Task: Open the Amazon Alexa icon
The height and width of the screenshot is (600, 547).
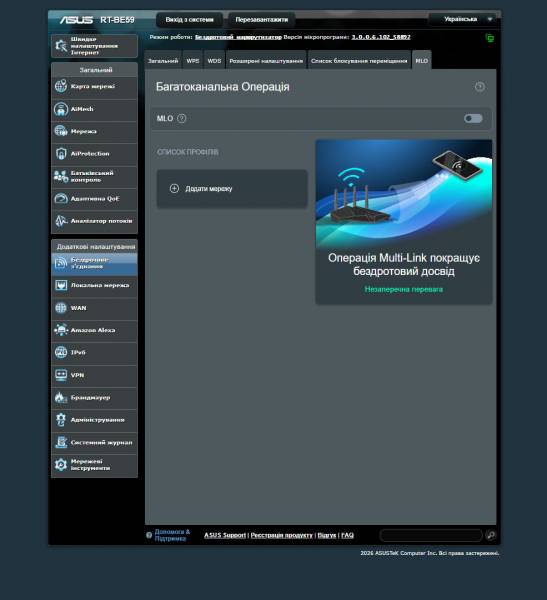Action: 61,330
